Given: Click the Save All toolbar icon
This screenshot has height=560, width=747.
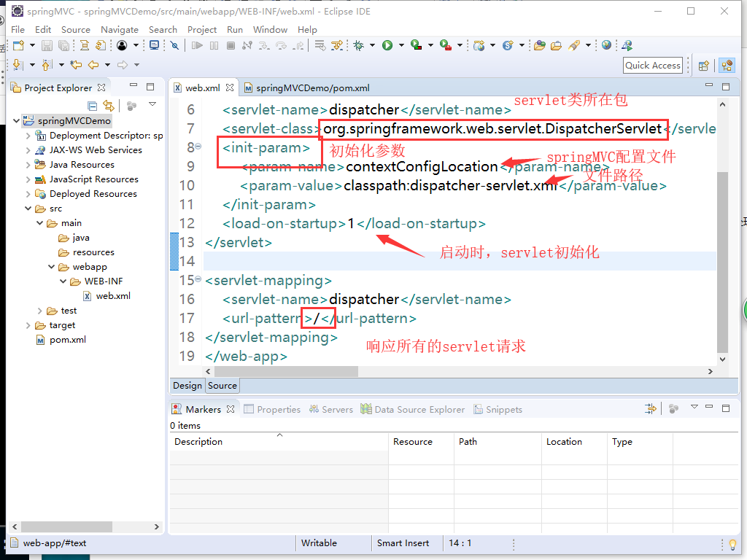Looking at the screenshot, I should point(63,45).
